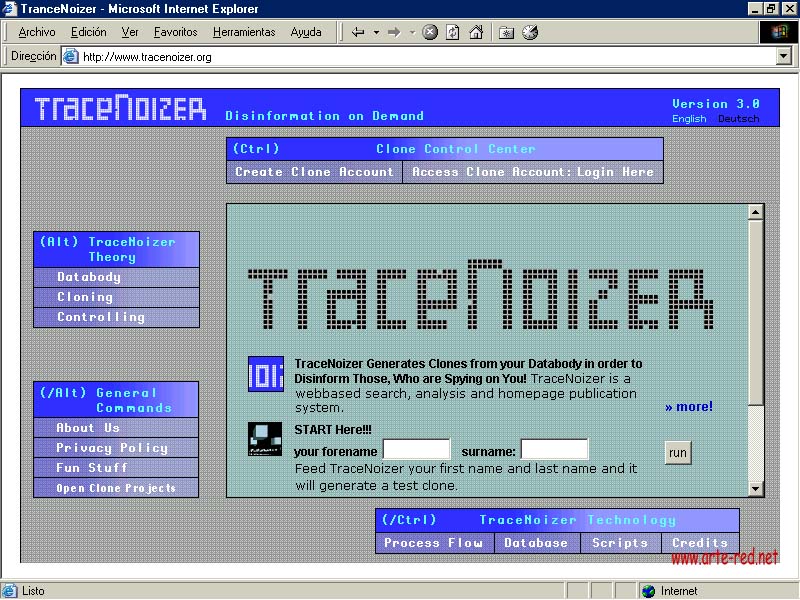Open the History toolbar icon

click(530, 32)
